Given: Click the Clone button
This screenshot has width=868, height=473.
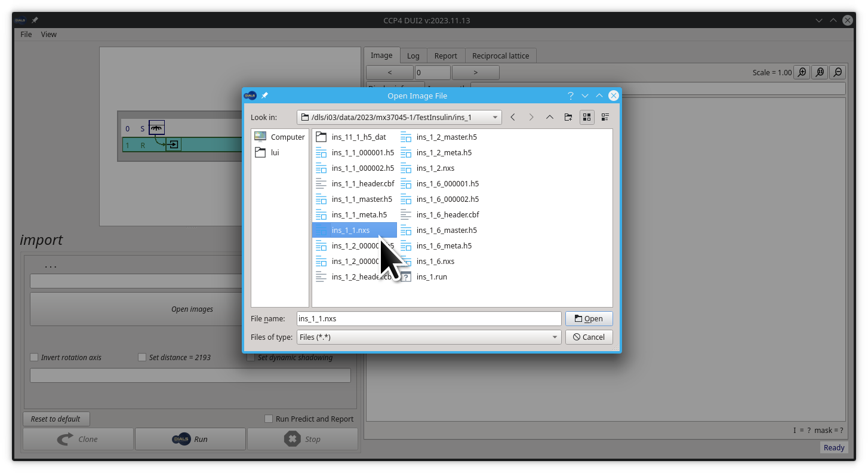Looking at the screenshot, I should (78, 439).
